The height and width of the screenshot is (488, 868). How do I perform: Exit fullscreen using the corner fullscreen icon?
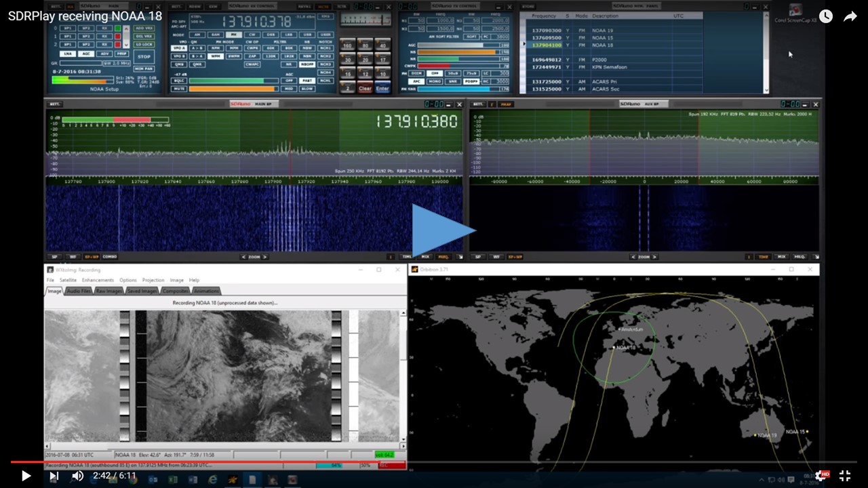point(845,476)
